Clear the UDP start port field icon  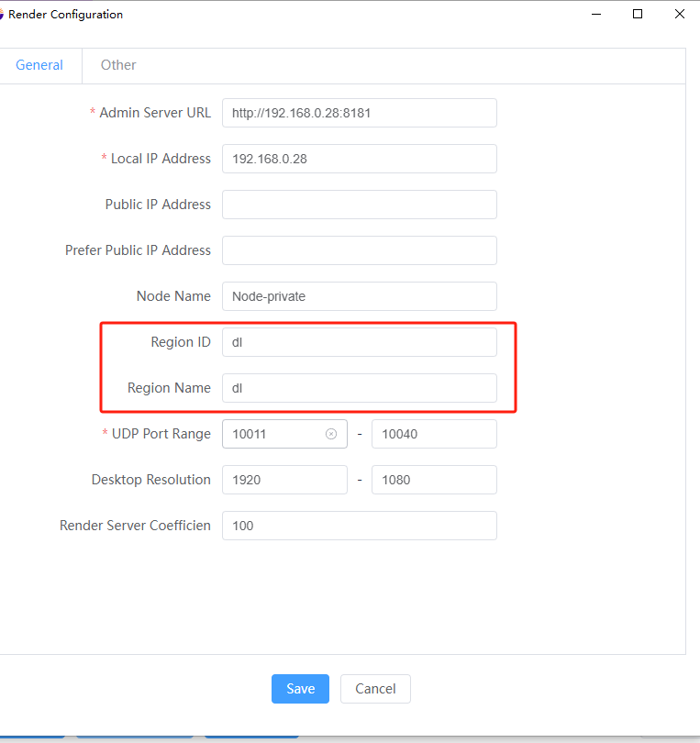click(331, 434)
